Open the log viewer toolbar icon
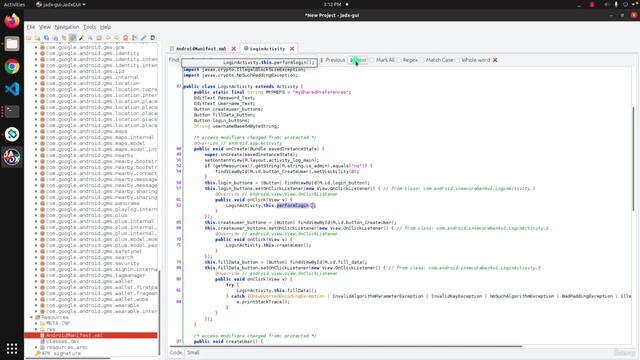The width and height of the screenshot is (640, 360). [x=153, y=38]
